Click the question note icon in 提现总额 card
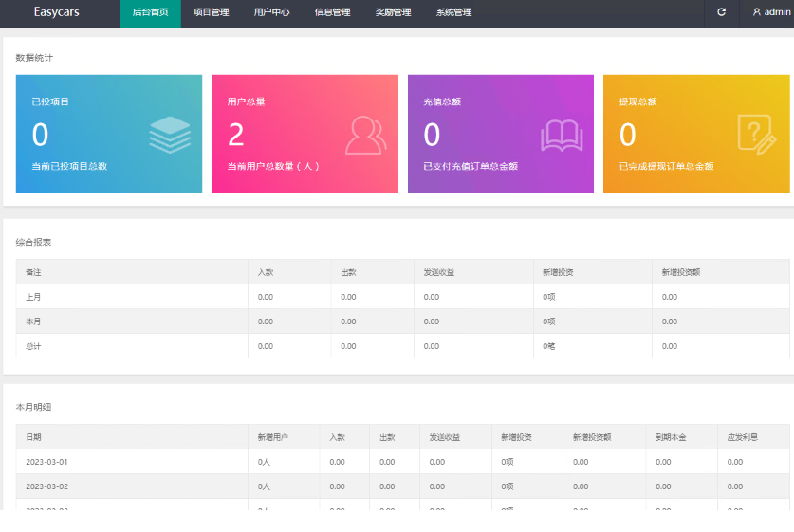Screen dimensions: 794x532 [757, 135]
